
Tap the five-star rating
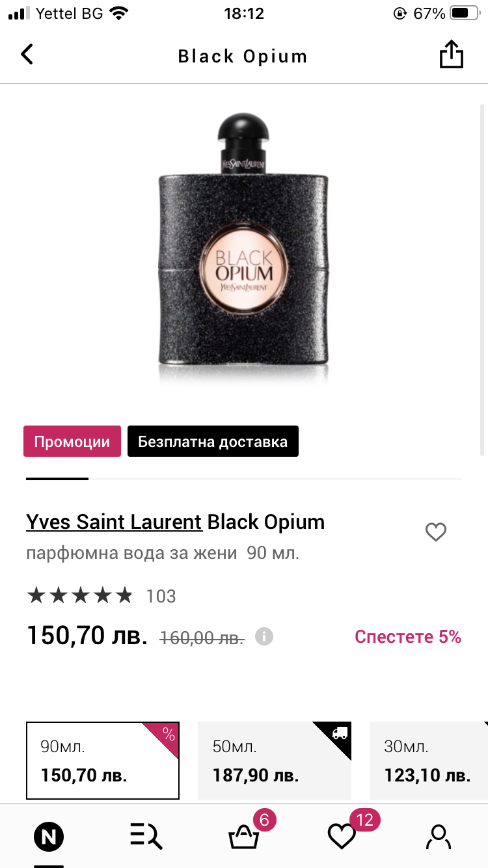click(x=79, y=595)
